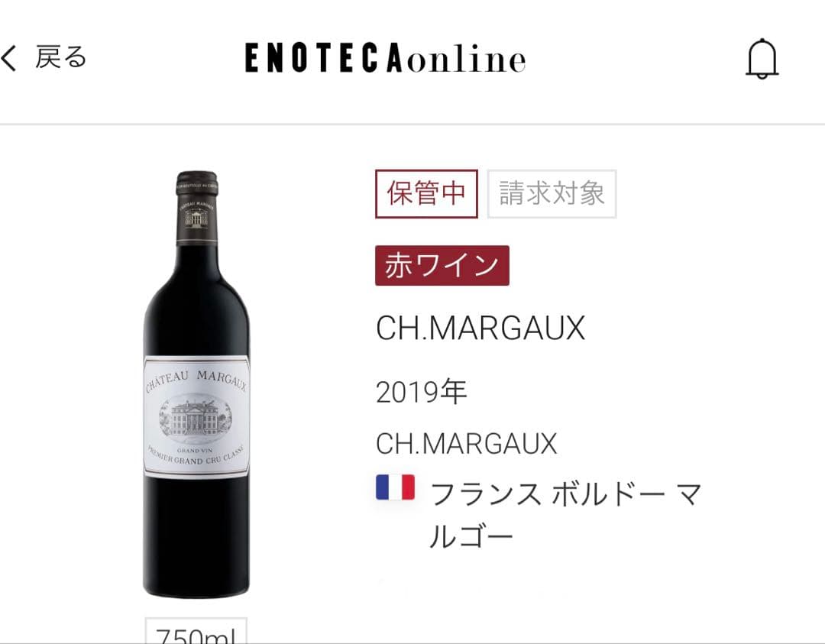Click the ボルドー region word

(608, 494)
